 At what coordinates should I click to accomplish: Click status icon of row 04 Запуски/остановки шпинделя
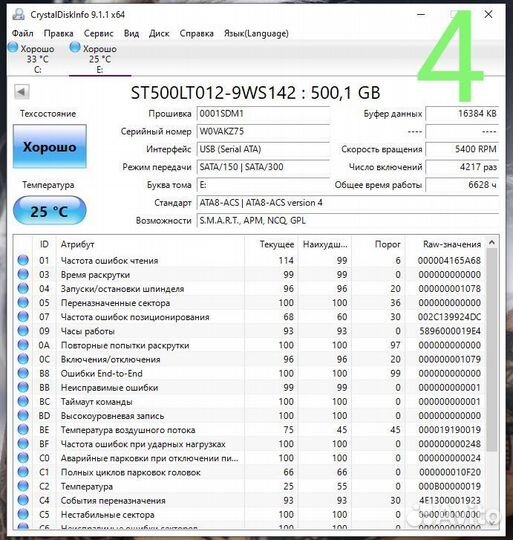pos(23,289)
